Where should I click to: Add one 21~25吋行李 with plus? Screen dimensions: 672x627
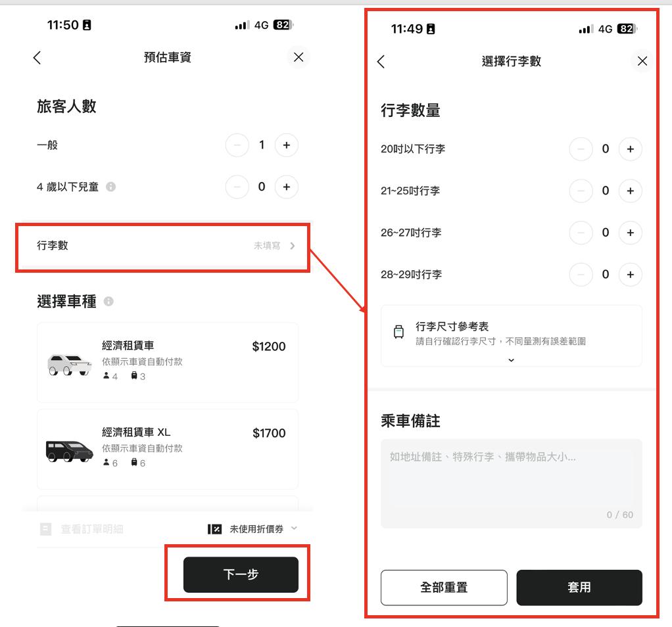point(631,191)
